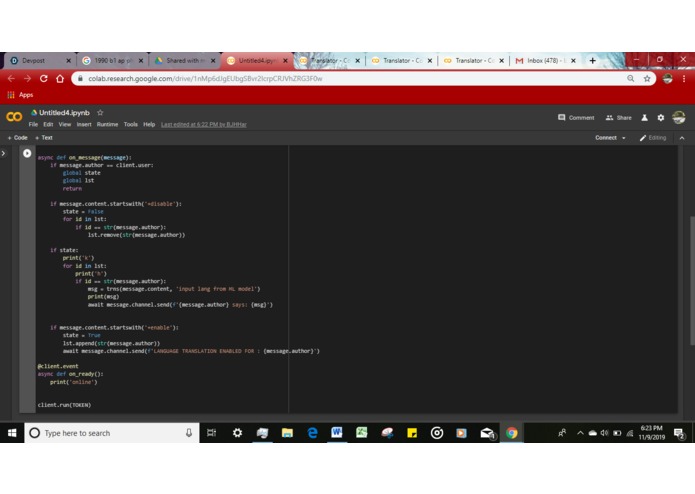Screen dimensions: 695x494
Task: Bookmark this page with the star
Action: click(x=647, y=79)
